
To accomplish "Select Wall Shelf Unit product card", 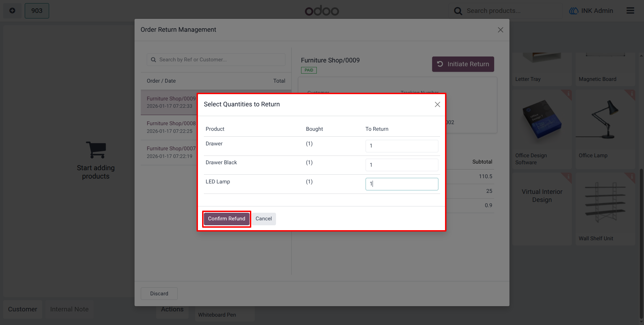I will pos(605,209).
